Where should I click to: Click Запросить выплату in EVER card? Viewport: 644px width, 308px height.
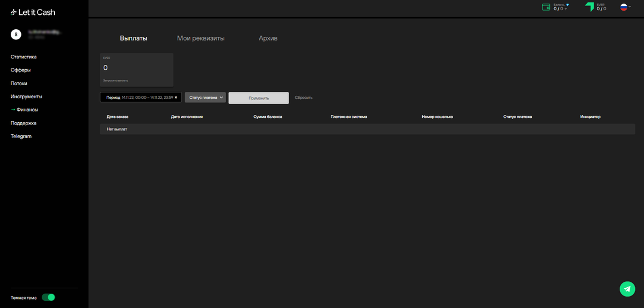[x=116, y=80]
